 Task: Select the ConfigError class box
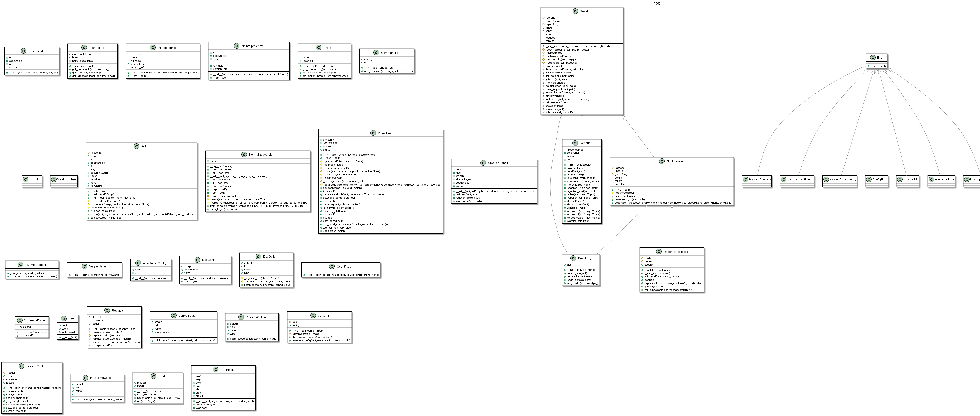pyautogui.click(x=877, y=180)
